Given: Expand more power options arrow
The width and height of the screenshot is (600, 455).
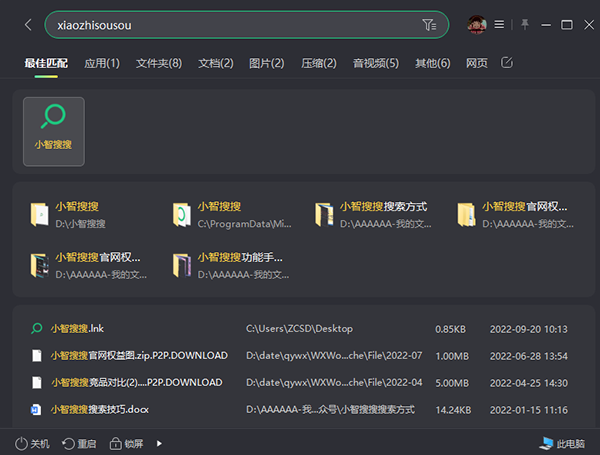Looking at the screenshot, I should point(159,443).
